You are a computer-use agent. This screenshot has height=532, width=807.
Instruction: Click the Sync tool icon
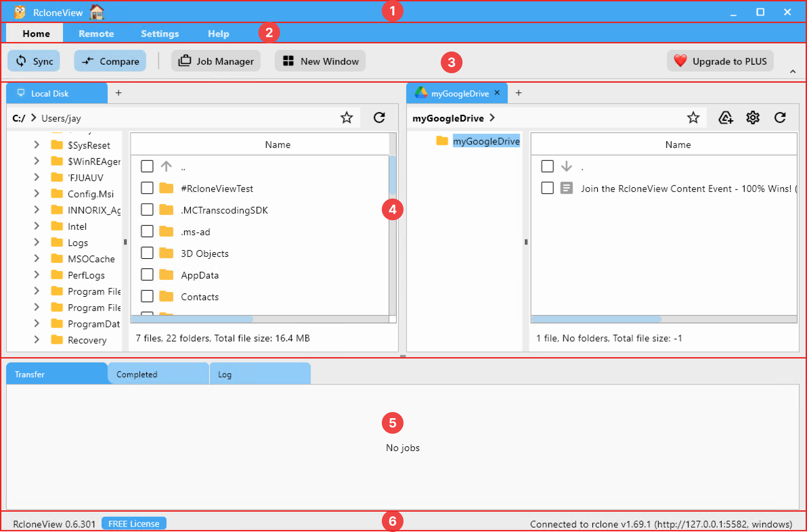(x=21, y=61)
